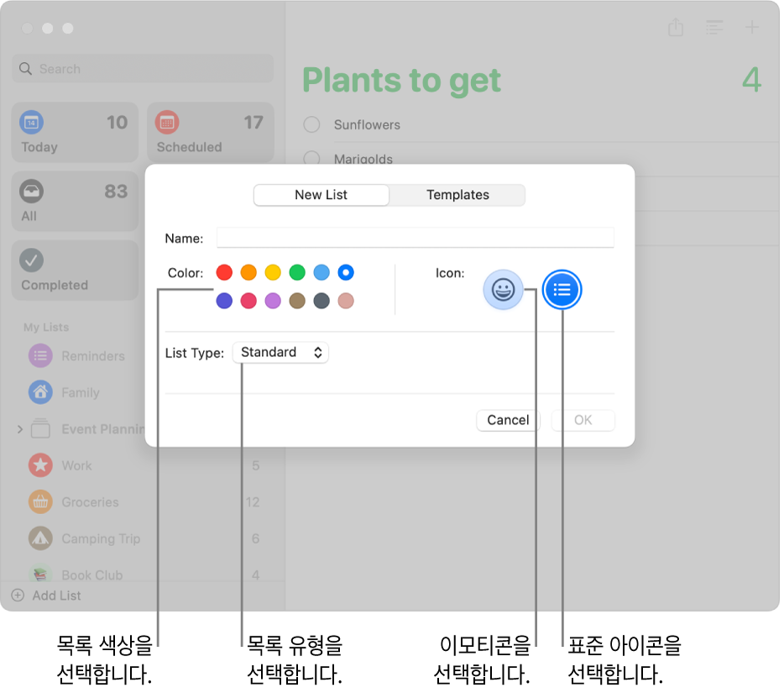Open the Today smart list icon

(32, 123)
